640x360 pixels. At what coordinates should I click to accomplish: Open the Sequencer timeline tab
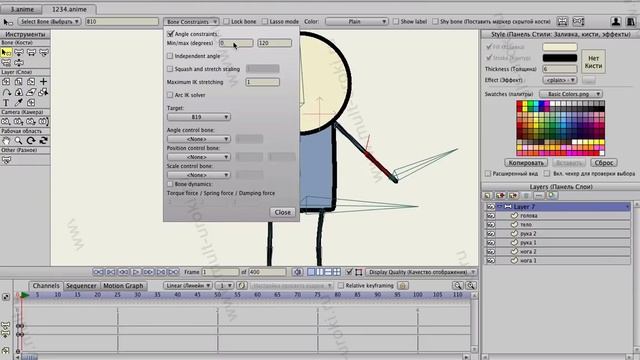click(81, 286)
